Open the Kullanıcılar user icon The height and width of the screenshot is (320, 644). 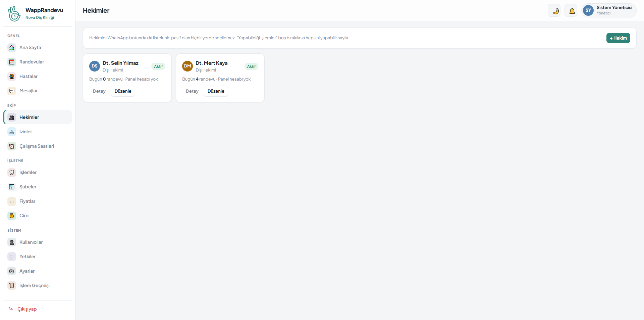[12, 242]
